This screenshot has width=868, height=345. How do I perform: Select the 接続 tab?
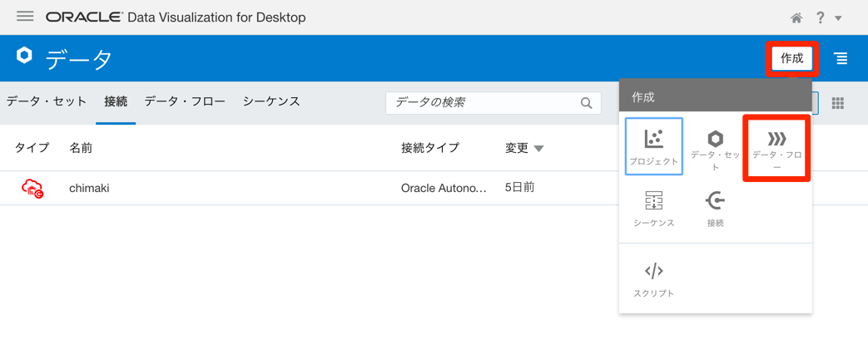(116, 101)
